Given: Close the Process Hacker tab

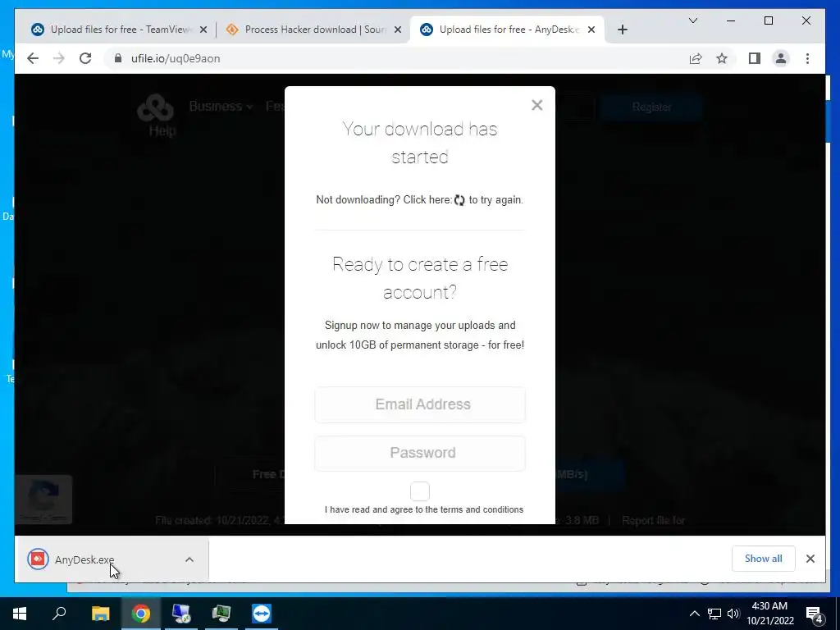Looking at the screenshot, I should pyautogui.click(x=398, y=30).
